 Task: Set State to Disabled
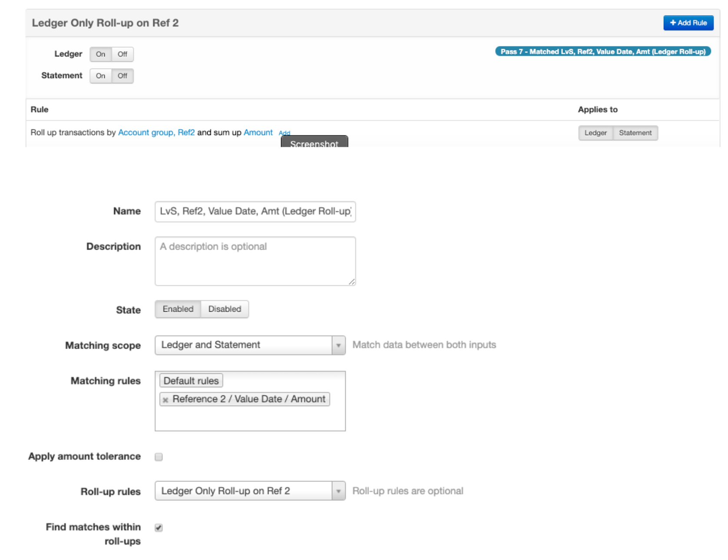click(x=225, y=309)
